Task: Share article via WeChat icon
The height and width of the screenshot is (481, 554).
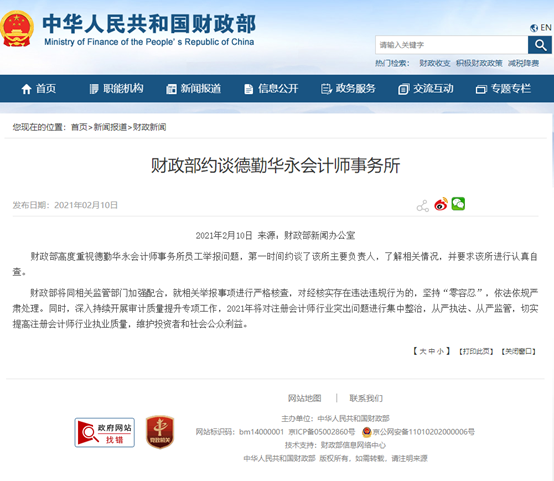Action: tap(458, 204)
